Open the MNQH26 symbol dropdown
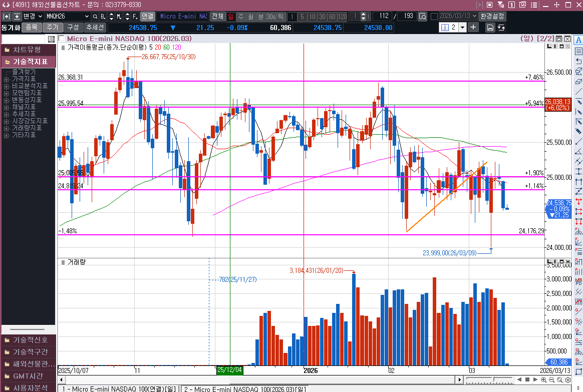The height and width of the screenshot is (392, 583). 86,17
